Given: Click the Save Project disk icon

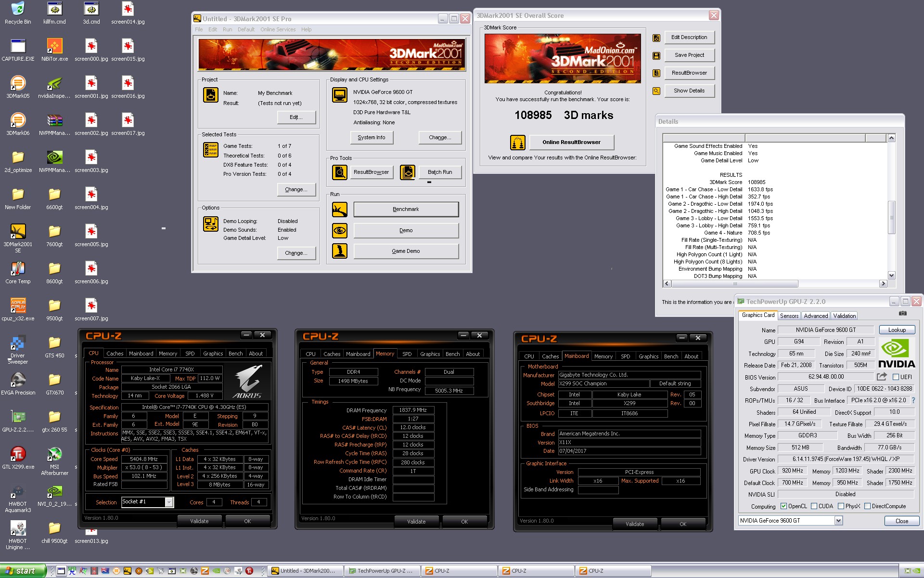Looking at the screenshot, I should pos(656,56).
